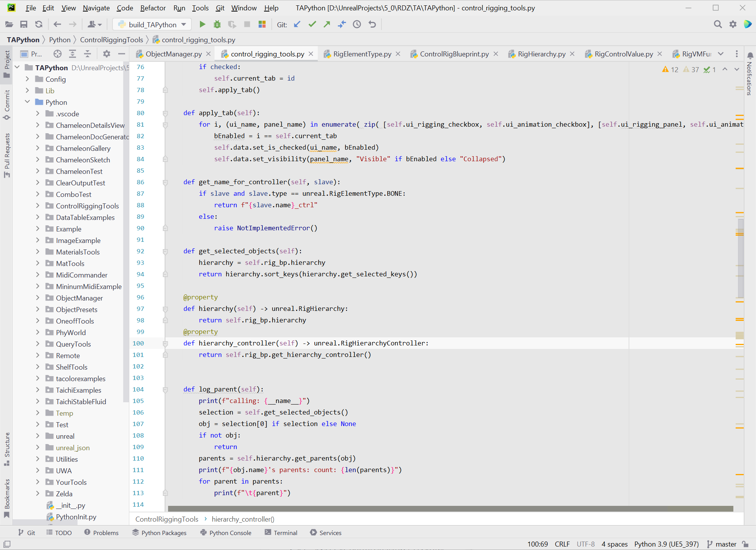
Task: Click the Run/Play button in toolbar
Action: [x=201, y=24]
